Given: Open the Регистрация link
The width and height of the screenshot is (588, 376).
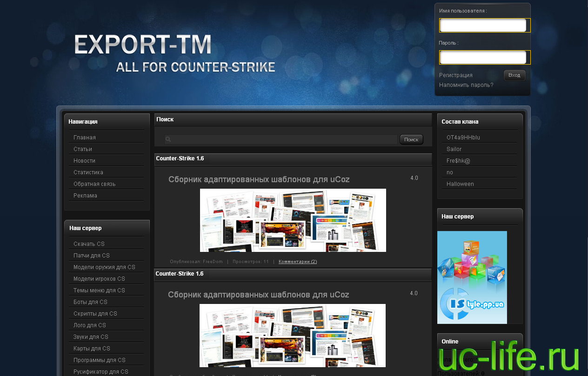Looking at the screenshot, I should point(456,75).
